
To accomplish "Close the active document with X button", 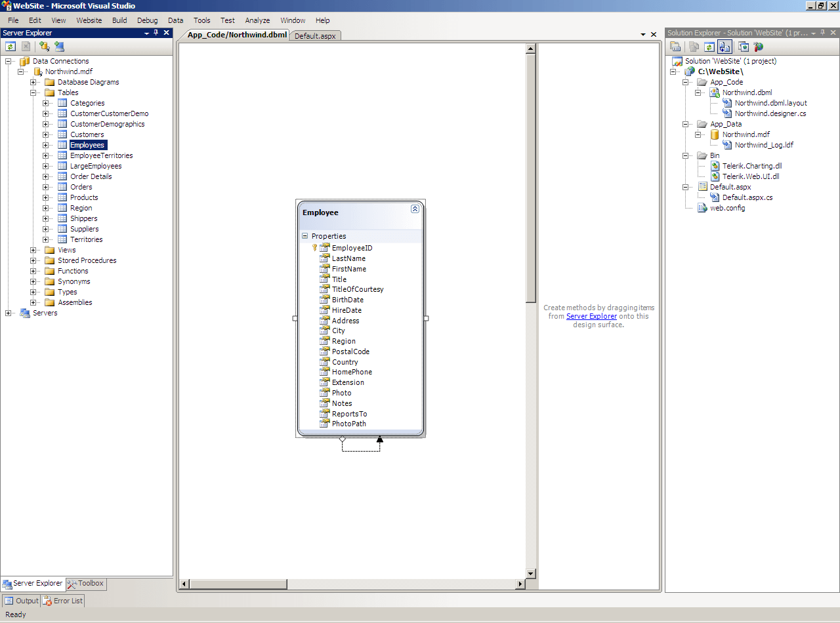I will tap(654, 35).
